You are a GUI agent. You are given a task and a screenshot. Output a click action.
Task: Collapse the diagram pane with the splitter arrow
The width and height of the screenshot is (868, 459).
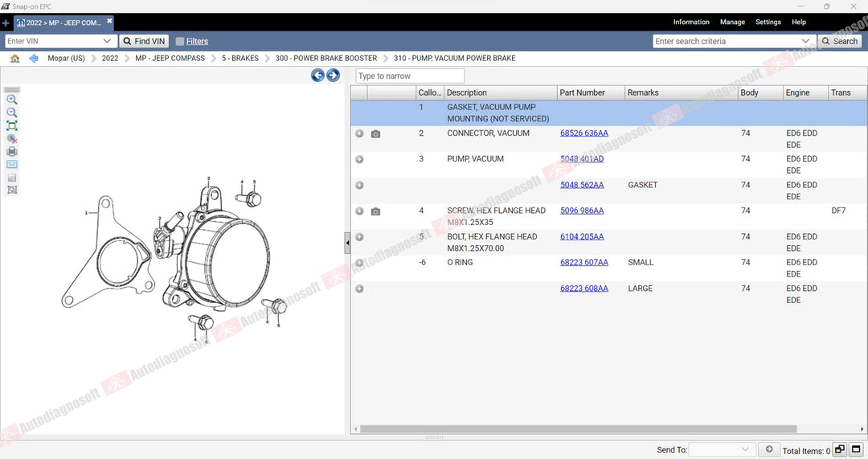[x=347, y=243]
